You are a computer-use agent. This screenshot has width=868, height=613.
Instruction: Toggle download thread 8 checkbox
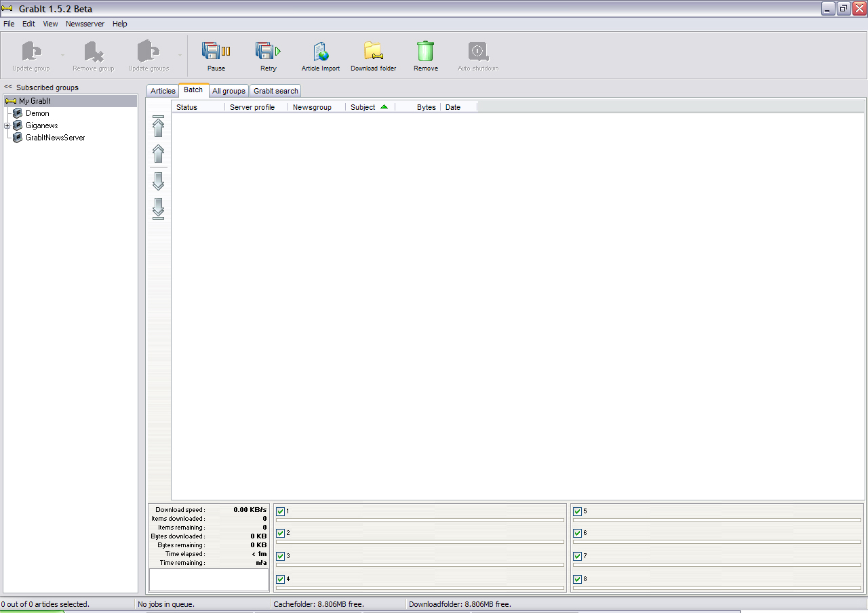(x=578, y=580)
